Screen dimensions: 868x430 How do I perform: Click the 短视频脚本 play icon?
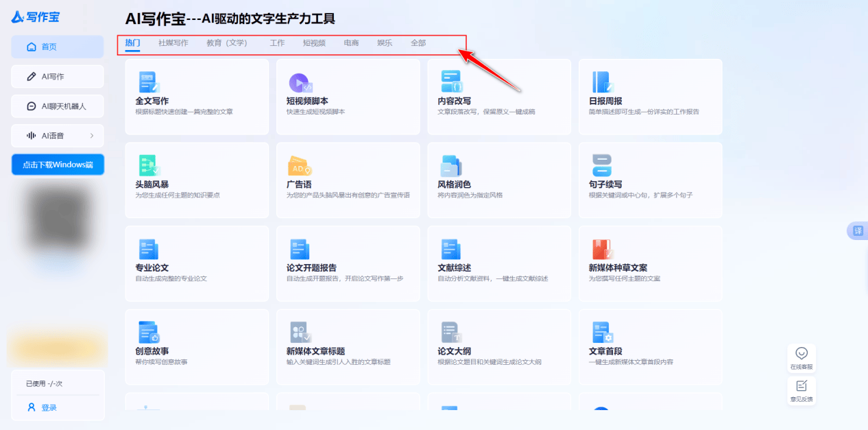click(300, 83)
